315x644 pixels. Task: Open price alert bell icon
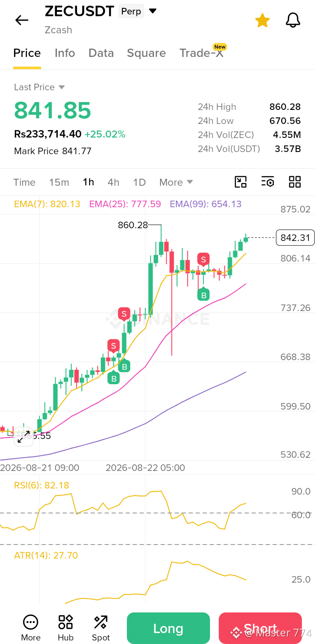[x=293, y=20]
